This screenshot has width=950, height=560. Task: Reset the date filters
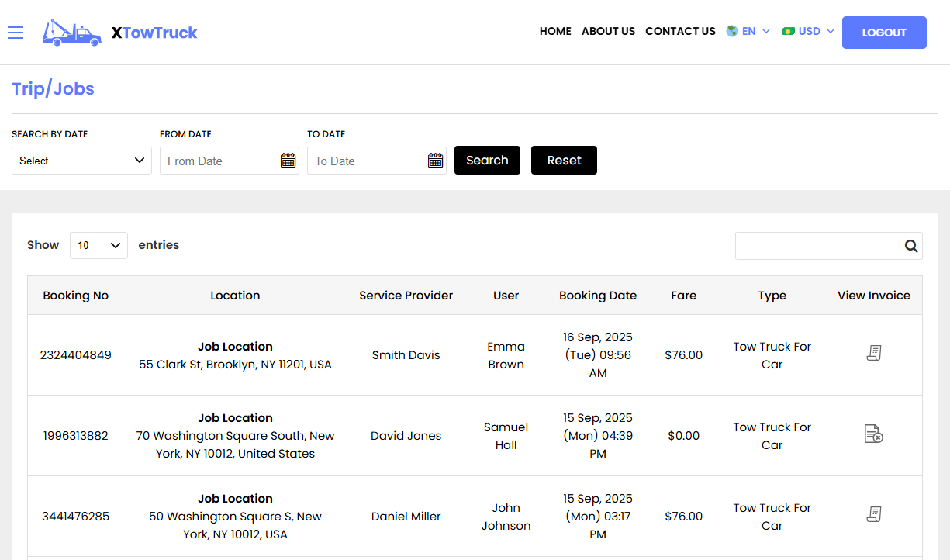click(x=564, y=160)
